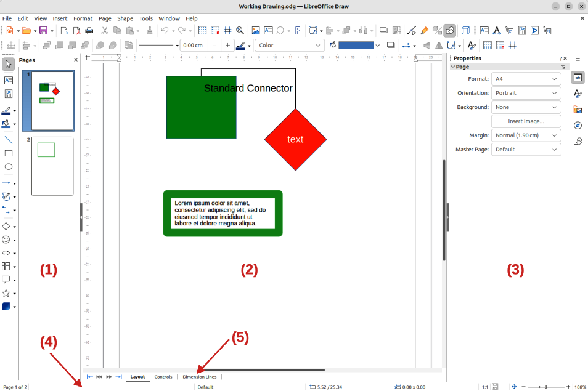The image size is (588, 391).
Task: Collapse the Page section expander
Action: tap(453, 67)
